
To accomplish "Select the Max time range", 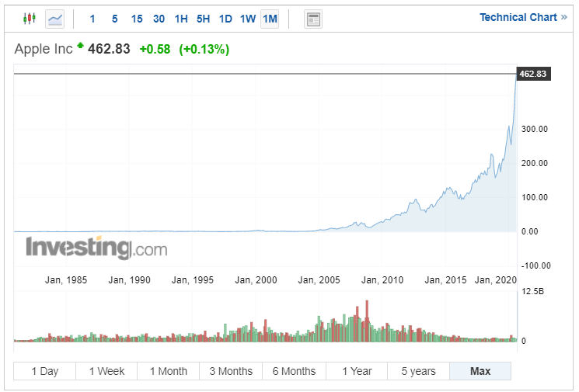I will [480, 371].
